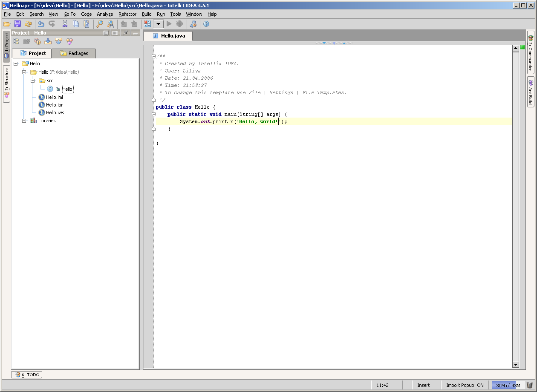Select the Hello.java editor tab
The height and width of the screenshot is (392, 537).
[168, 36]
